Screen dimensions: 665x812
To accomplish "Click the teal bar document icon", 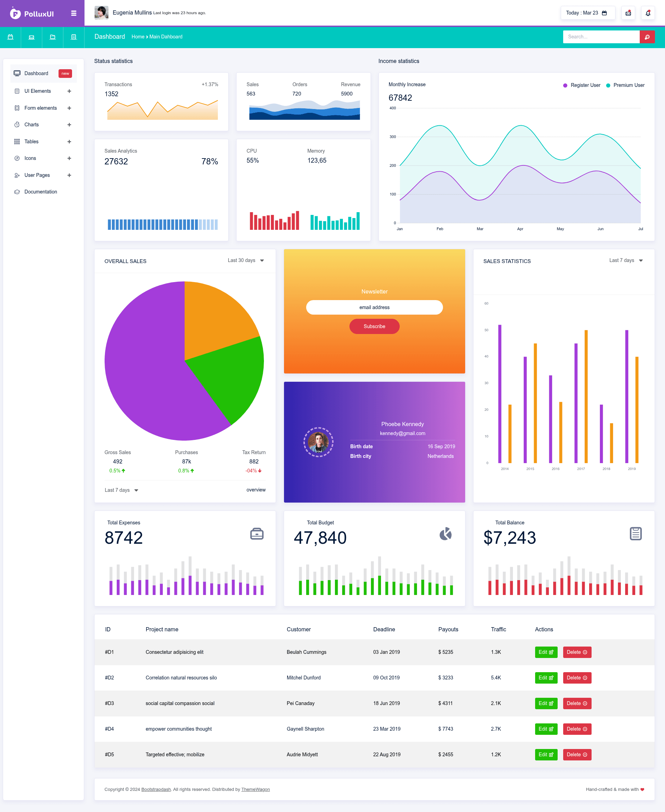I will click(x=73, y=37).
